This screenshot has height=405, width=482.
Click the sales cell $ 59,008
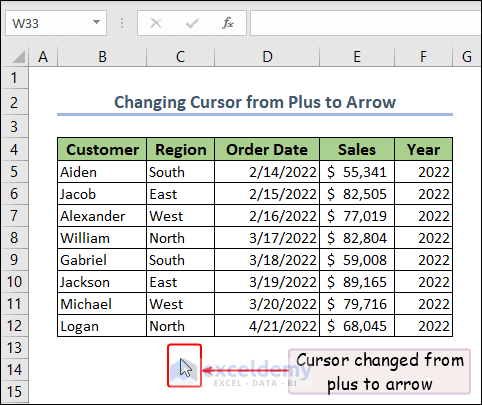coord(357,260)
